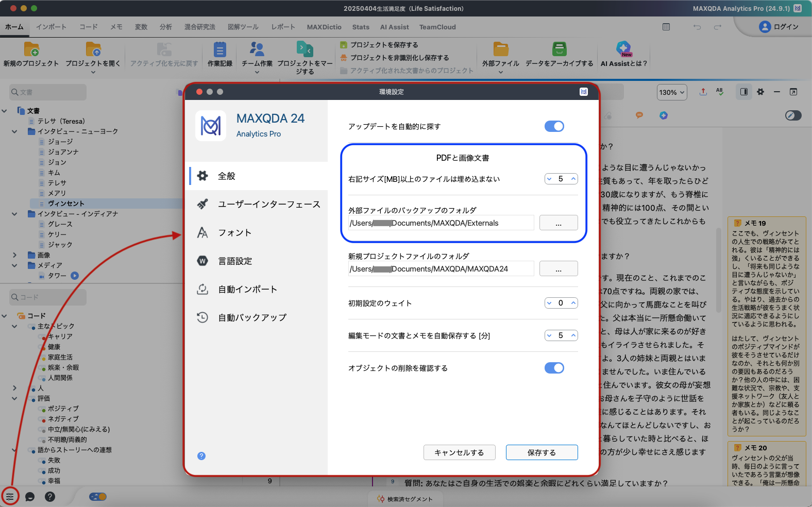Image resolution: width=812 pixels, height=507 pixels.
Task: Open the 作業記録 logbook icon
Action: pyautogui.click(x=220, y=49)
